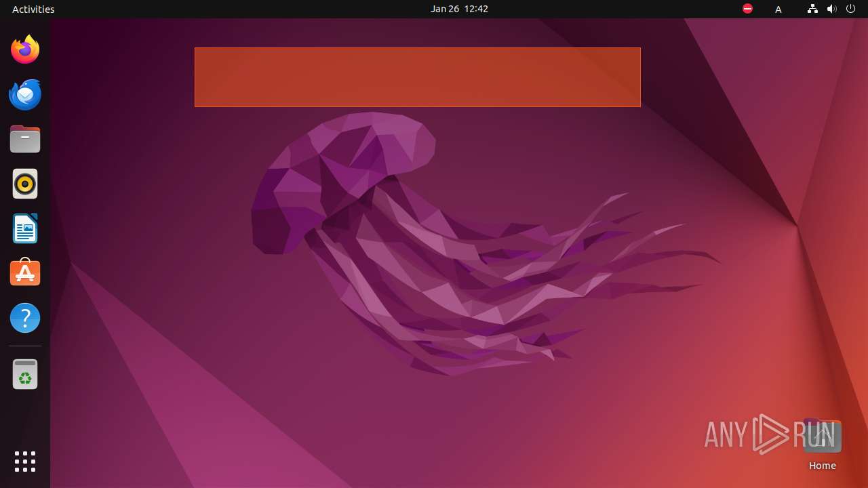Viewport: 868px width, 488px height.
Task: Open the power menu icon
Action: tap(850, 9)
